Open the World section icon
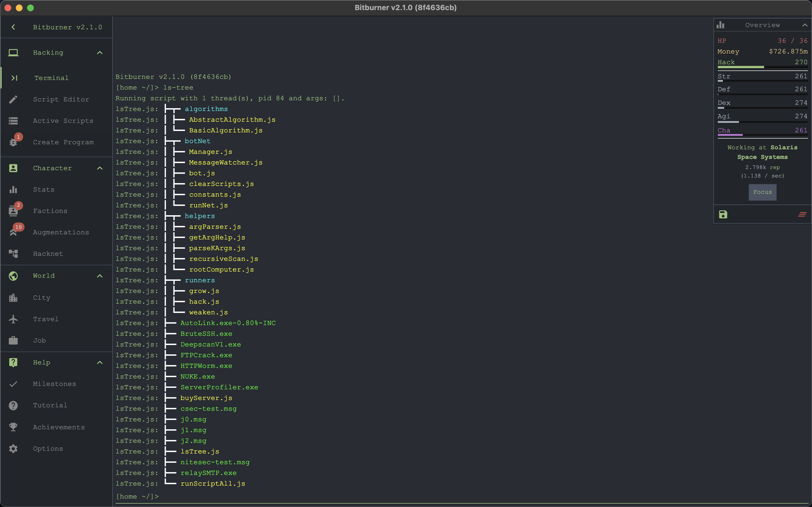Screen dimensions: 812x507 [x=14, y=276]
